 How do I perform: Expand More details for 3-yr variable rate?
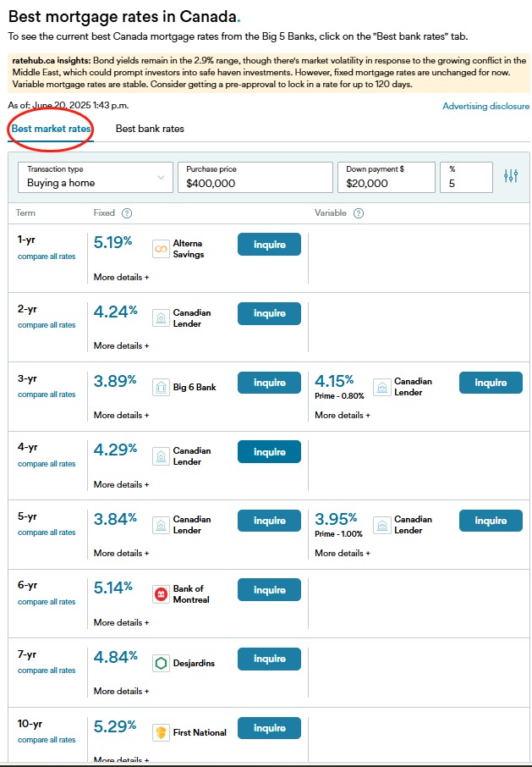(x=343, y=416)
